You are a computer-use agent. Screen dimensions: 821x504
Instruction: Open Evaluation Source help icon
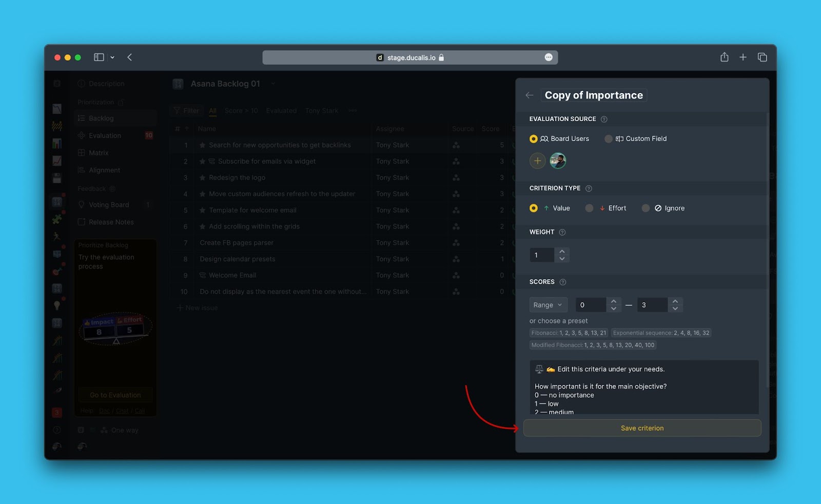(604, 119)
